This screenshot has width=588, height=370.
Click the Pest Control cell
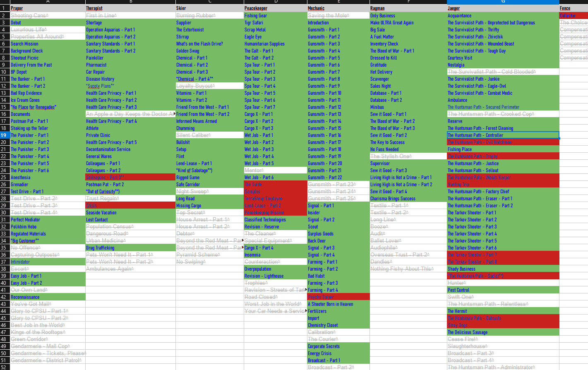tap(503, 290)
